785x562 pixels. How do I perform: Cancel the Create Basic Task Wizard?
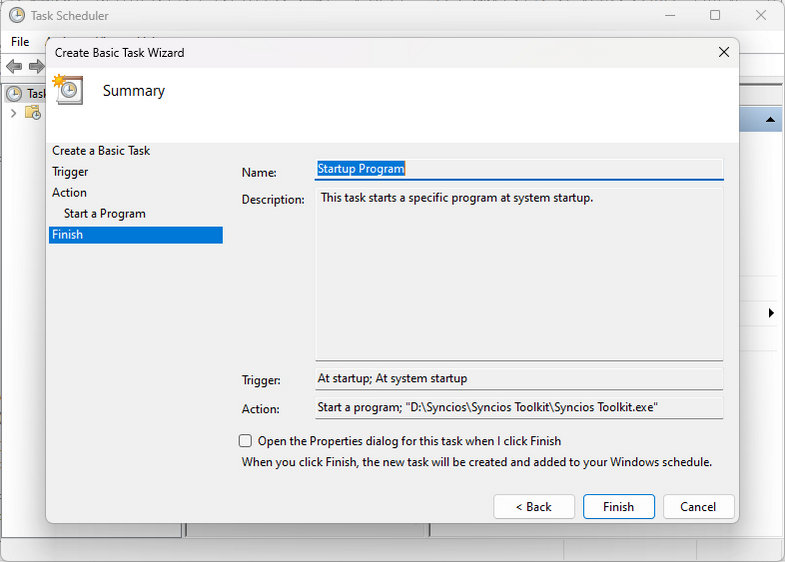tap(698, 506)
